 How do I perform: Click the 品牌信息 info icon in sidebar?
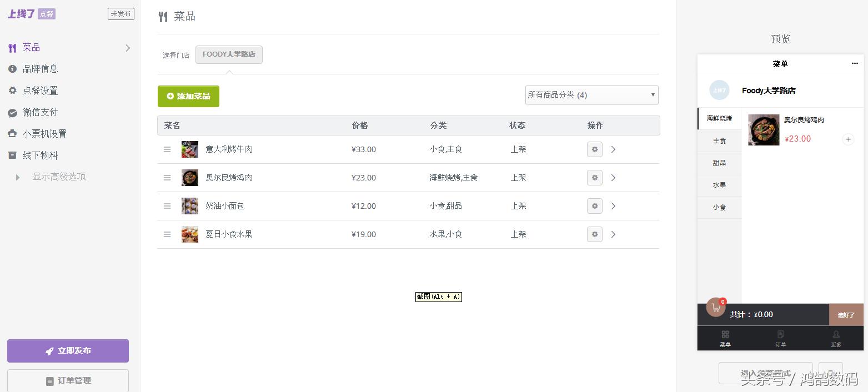click(x=12, y=69)
